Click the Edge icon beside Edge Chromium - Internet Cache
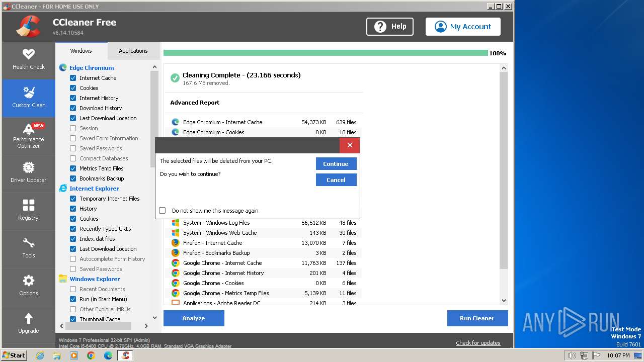Viewport: 644px width, 362px height. (175, 122)
